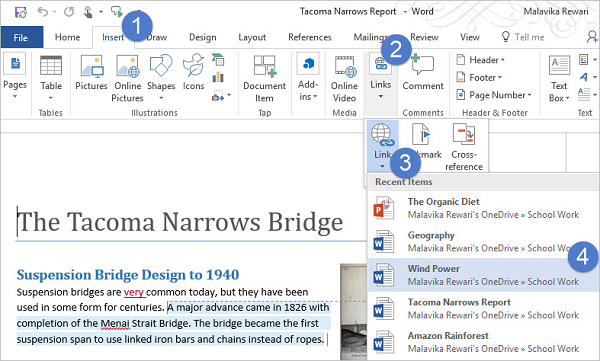
Task: Open the Shapes gallery
Action: [x=161, y=78]
